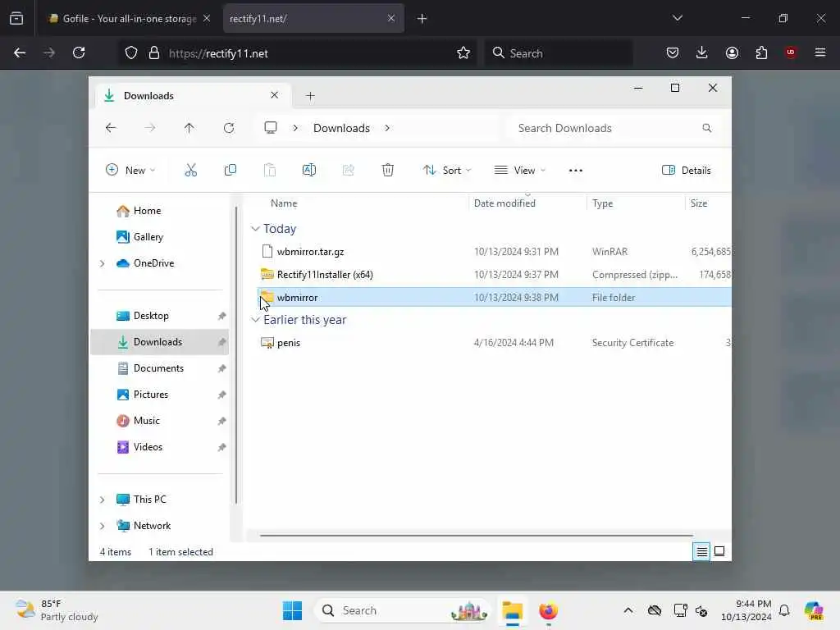Viewport: 840px width, 630px height.
Task: Select the rectify11.net browser tab
Action: pos(313,19)
